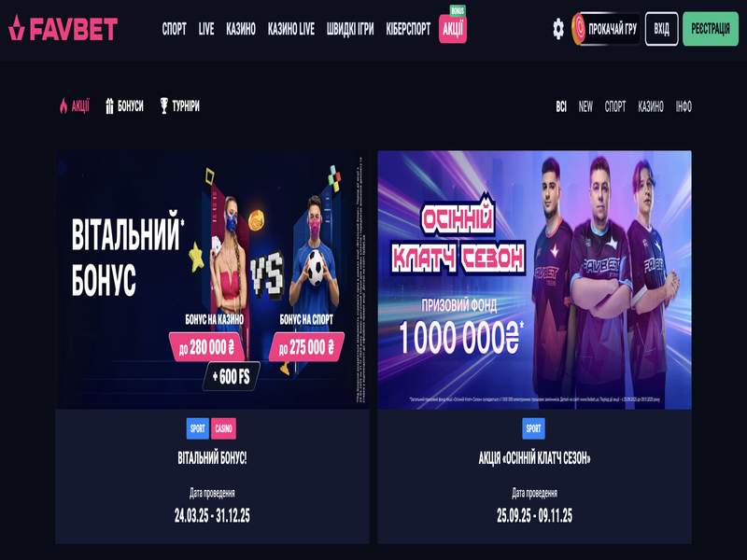Screen dimensions: 747x560
Task: Go to Казино Live section
Action: pyautogui.click(x=291, y=29)
